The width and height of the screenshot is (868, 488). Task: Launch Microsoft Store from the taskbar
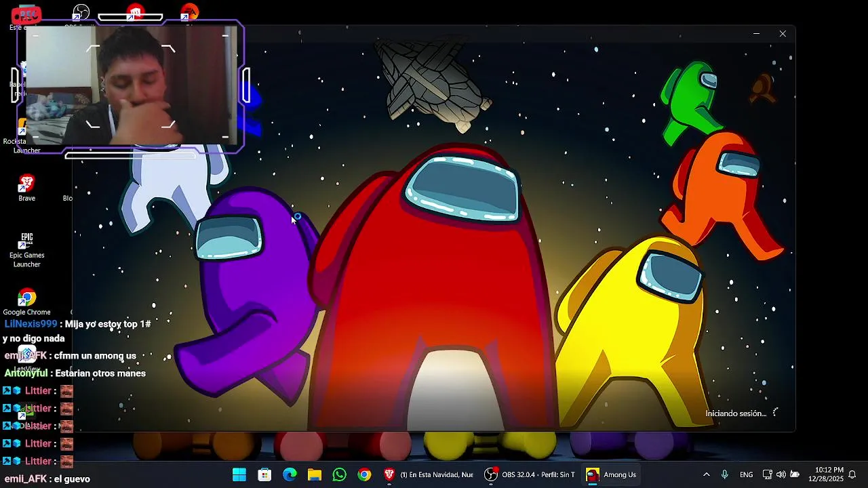tap(264, 474)
